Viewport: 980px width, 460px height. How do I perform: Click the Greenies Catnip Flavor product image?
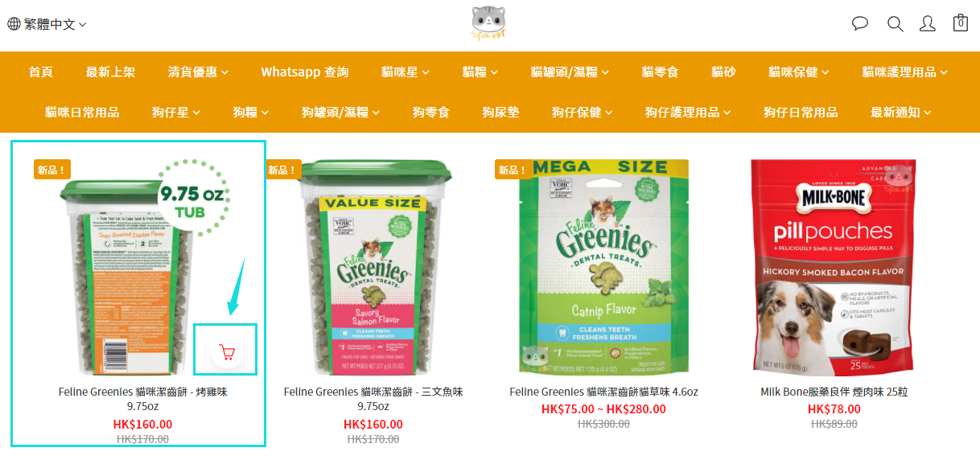pyautogui.click(x=603, y=267)
